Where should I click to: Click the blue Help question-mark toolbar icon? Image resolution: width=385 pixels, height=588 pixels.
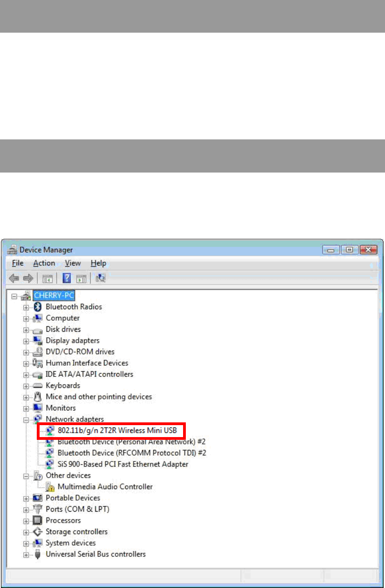[x=67, y=278]
